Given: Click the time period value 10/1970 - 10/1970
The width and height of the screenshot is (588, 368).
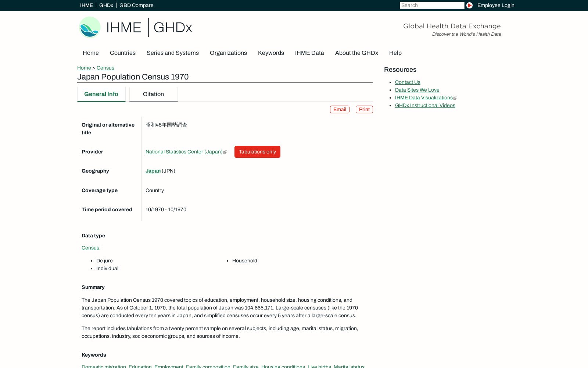Looking at the screenshot, I should [x=166, y=210].
